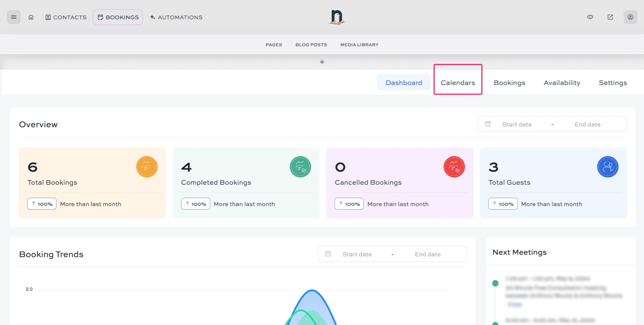
Task: Open the hamburger menu icon
Action: [x=14, y=17]
